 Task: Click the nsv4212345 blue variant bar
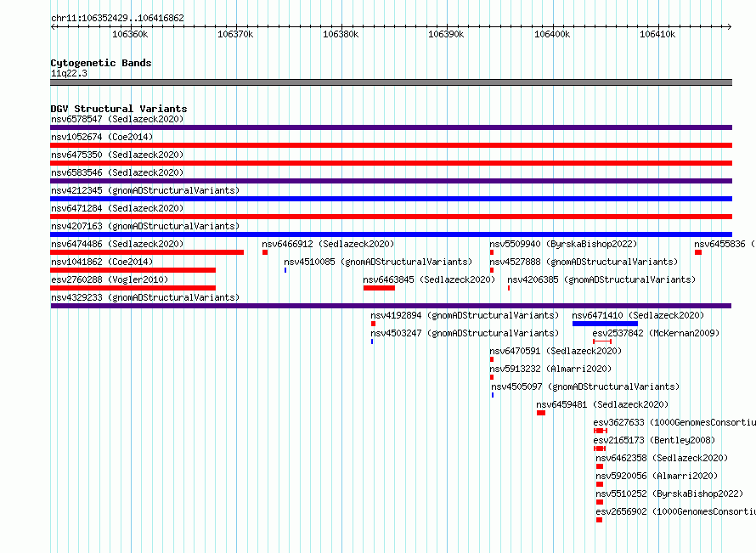(391, 199)
